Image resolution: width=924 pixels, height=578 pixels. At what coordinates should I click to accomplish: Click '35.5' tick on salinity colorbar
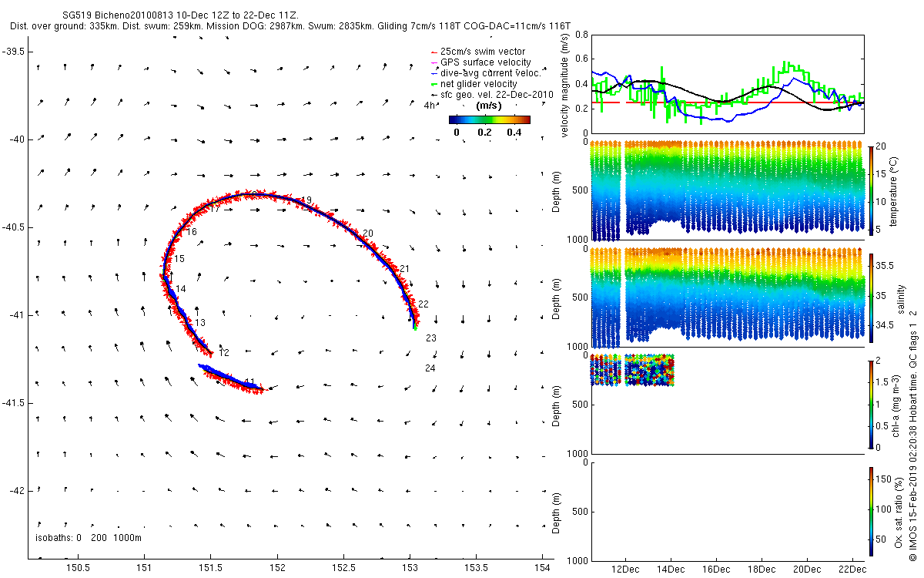[x=885, y=265]
